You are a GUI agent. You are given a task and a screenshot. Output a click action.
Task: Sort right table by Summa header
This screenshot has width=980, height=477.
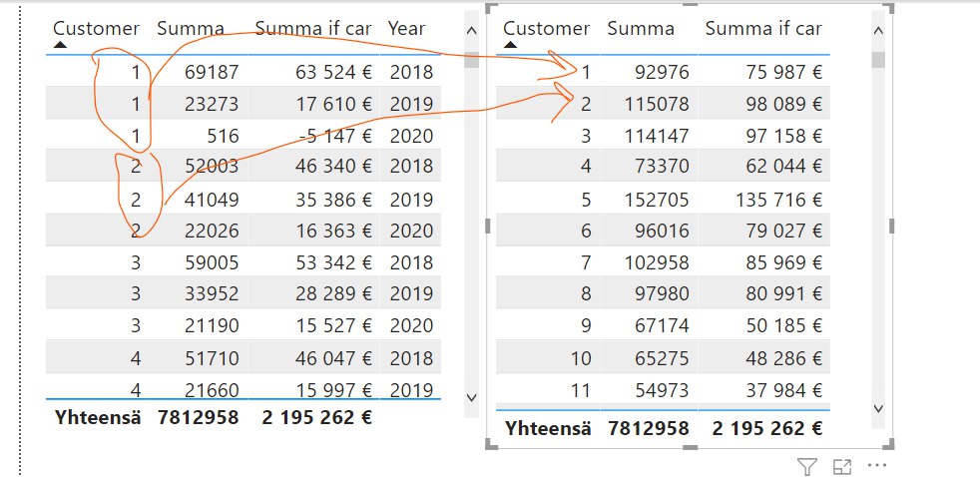pyautogui.click(x=640, y=28)
